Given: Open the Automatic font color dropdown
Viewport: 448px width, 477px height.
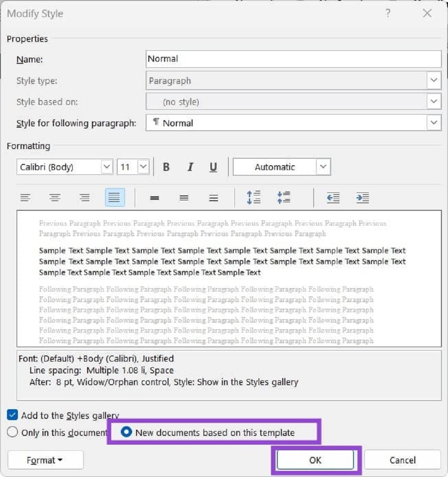Looking at the screenshot, I should point(281,167).
